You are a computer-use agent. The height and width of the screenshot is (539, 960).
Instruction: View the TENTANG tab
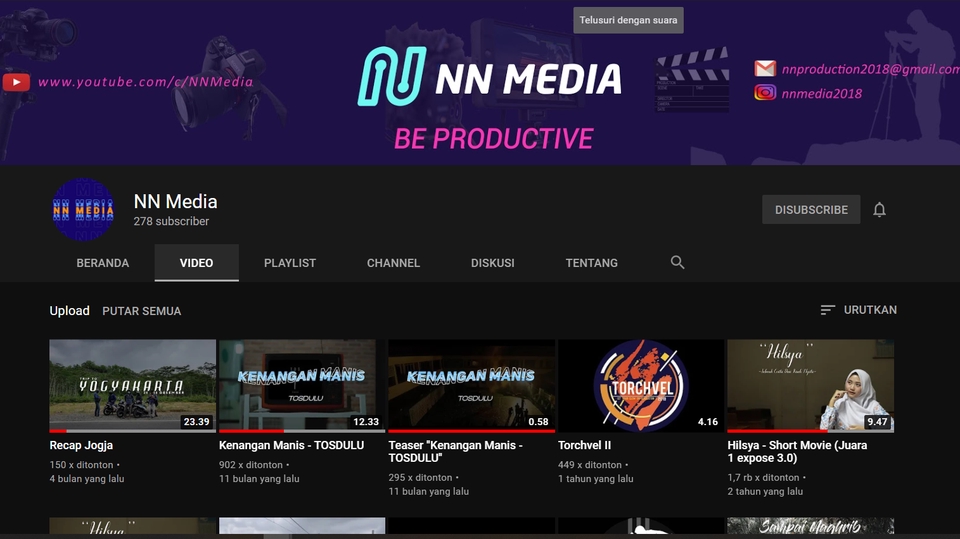pos(591,263)
